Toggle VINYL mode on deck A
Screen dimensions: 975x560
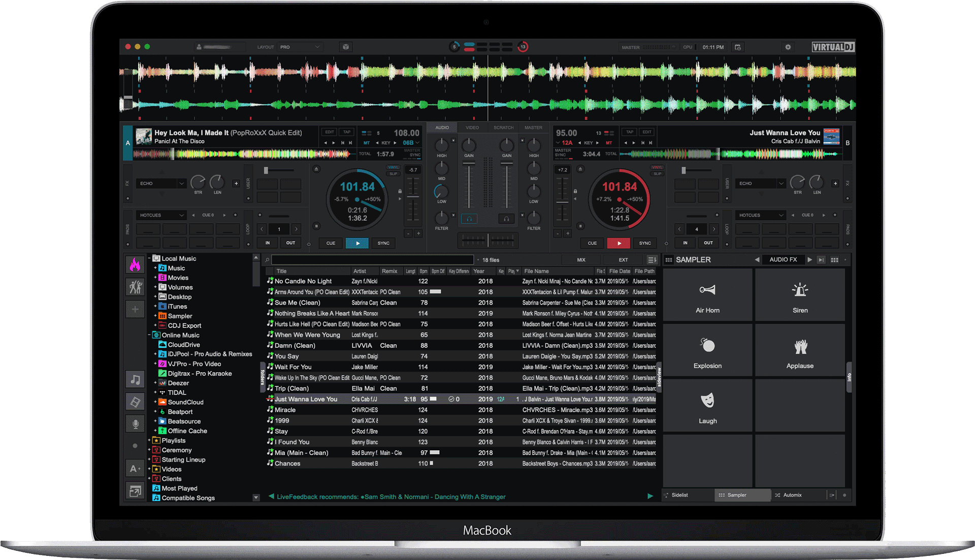(393, 168)
